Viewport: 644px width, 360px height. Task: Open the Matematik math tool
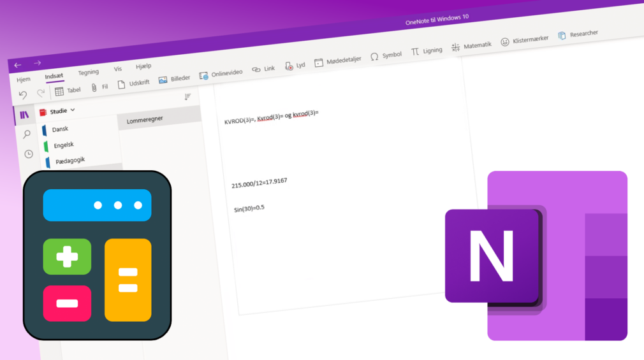pos(471,47)
